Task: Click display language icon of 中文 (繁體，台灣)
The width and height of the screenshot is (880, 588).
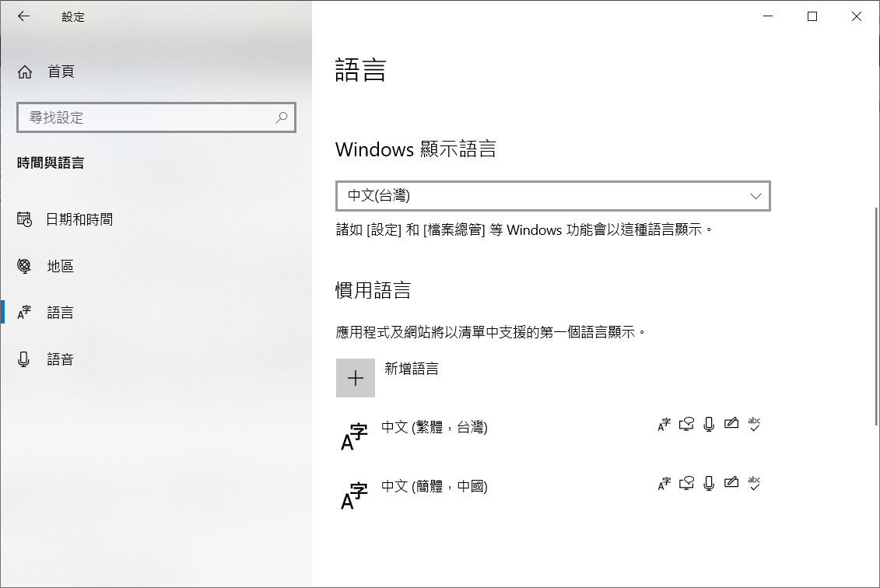Action: [x=664, y=425]
